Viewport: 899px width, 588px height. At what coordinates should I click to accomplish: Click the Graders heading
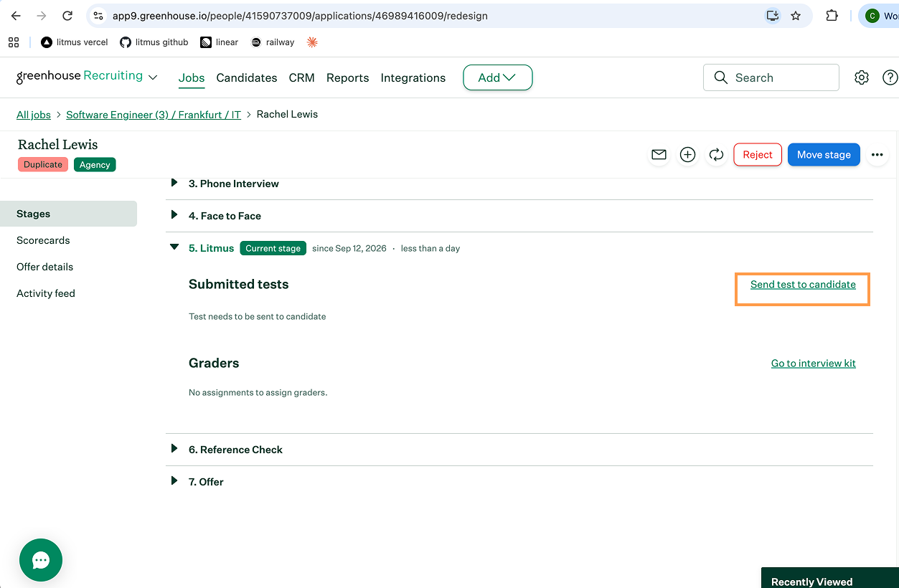pos(214,364)
